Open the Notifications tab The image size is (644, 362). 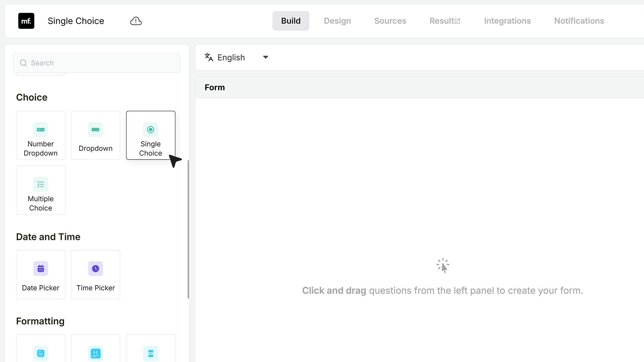[x=579, y=21]
